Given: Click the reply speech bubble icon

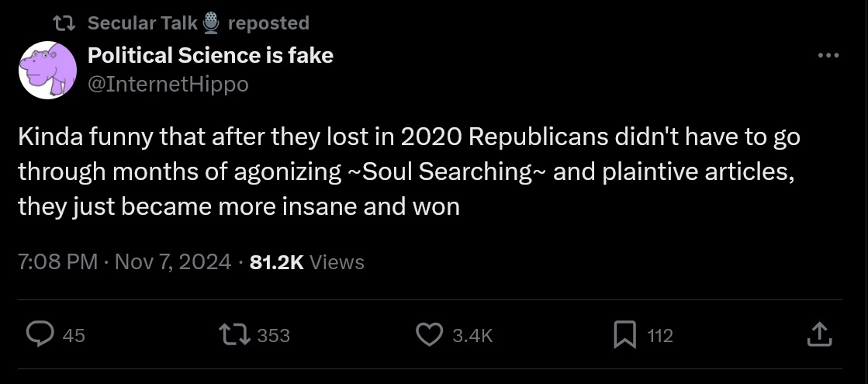Looking at the screenshot, I should click(x=40, y=334).
